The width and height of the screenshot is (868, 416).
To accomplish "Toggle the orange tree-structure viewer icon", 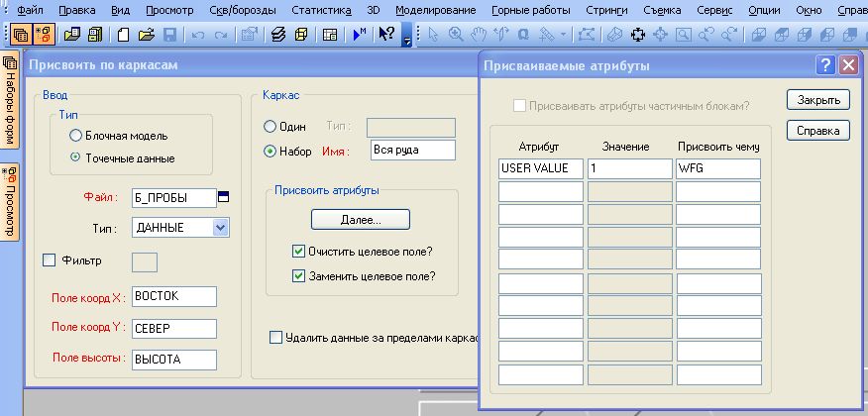I will point(44,35).
